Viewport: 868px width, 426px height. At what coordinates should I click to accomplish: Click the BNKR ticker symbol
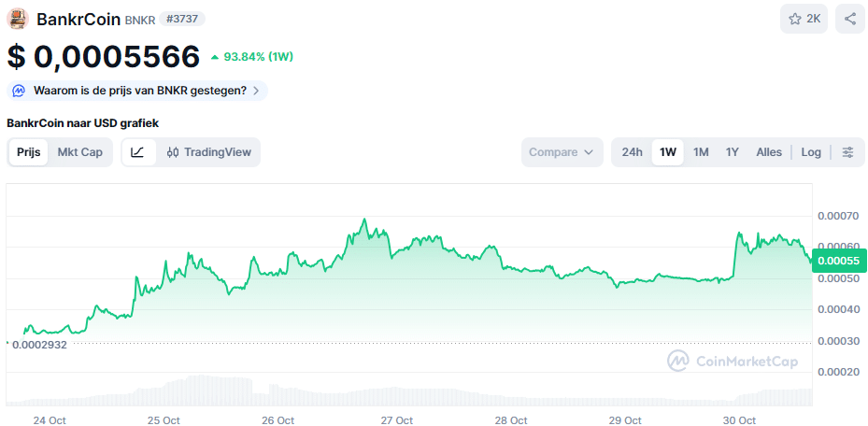140,20
